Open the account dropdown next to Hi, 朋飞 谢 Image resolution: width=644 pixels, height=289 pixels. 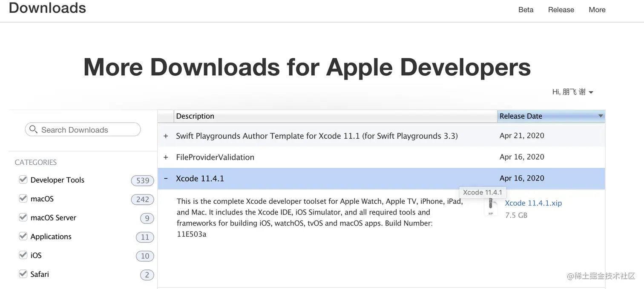click(x=591, y=92)
